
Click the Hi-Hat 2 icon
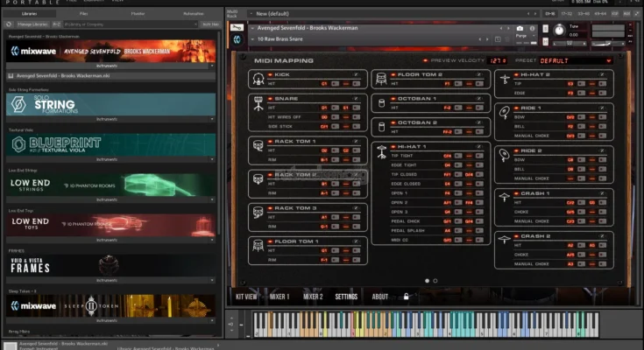[x=505, y=80]
